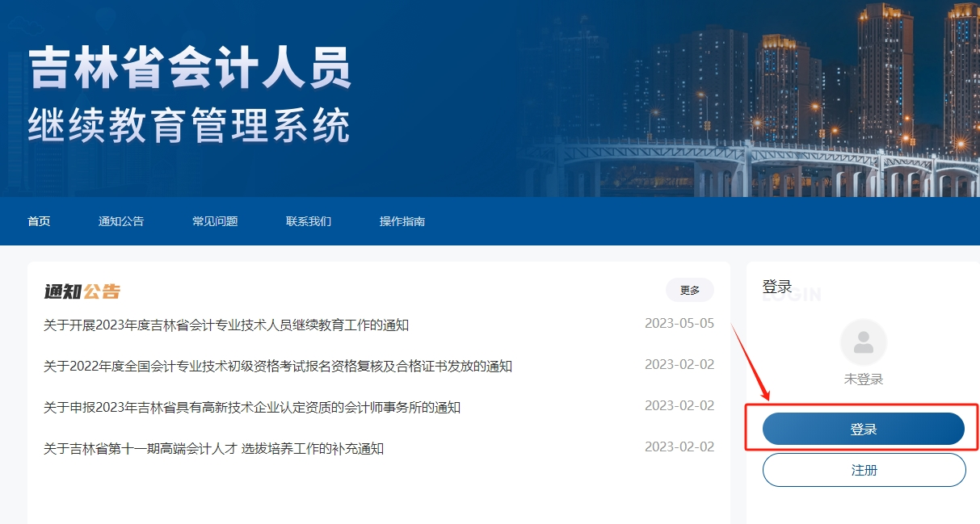Click the 未登录 status label
The height and width of the screenshot is (524, 980).
[863, 376]
